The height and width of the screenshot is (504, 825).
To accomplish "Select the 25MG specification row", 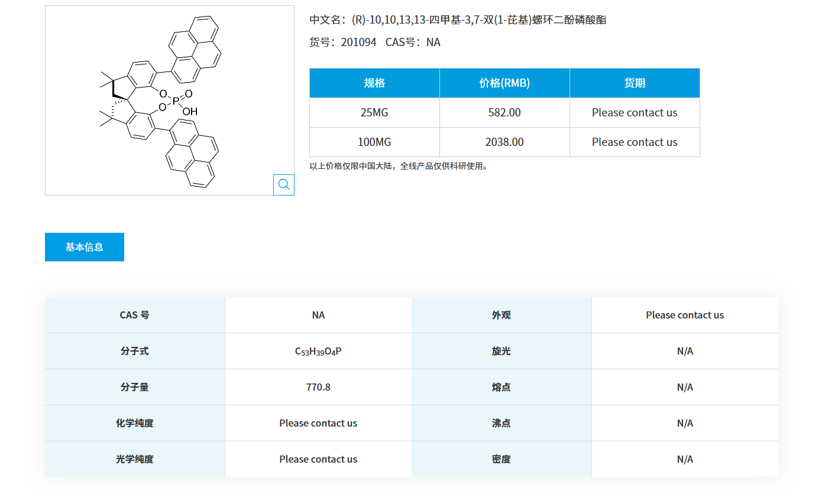I will pyautogui.click(x=374, y=112).
